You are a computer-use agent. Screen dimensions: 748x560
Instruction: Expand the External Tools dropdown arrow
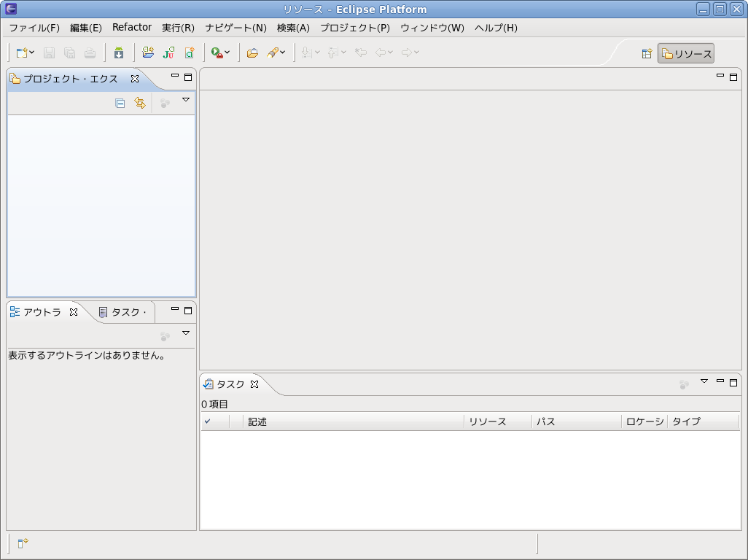click(227, 52)
